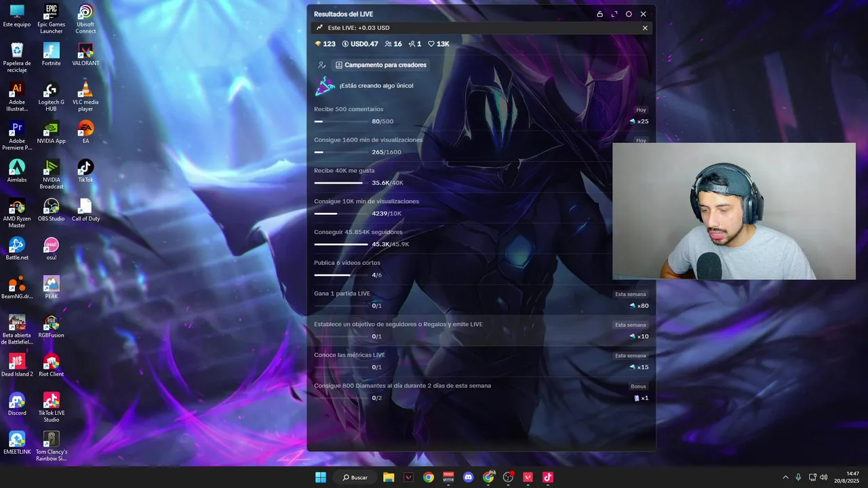This screenshot has width=868, height=488.
Task: Select VLC media player desktop icon
Action: 85,97
